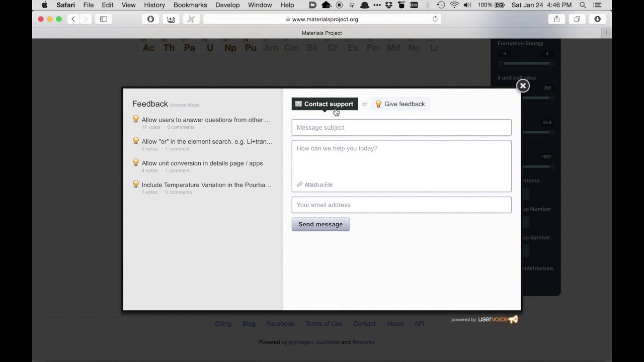Click the paperclip icon by Attach a File

300,185
